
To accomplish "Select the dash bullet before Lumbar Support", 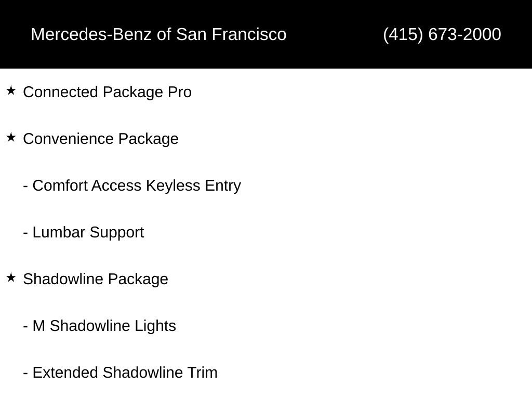I will coord(25,233).
